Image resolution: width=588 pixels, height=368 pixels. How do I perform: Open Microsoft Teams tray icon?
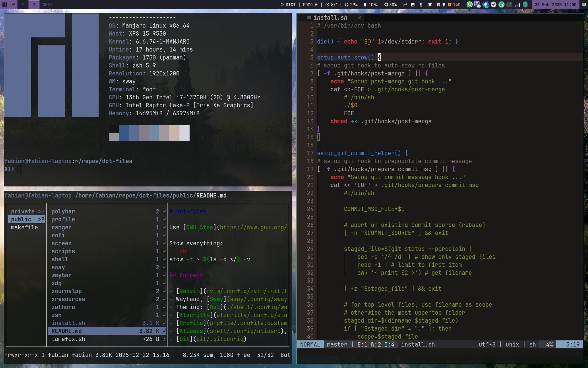[477, 5]
